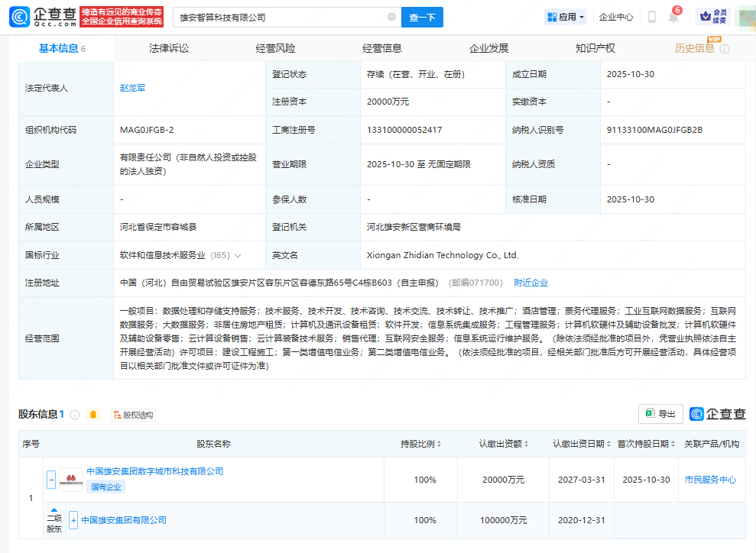Expand 中国雄安集团有限公司 in shareholder tree
This screenshot has width=756, height=553.
tap(73, 520)
